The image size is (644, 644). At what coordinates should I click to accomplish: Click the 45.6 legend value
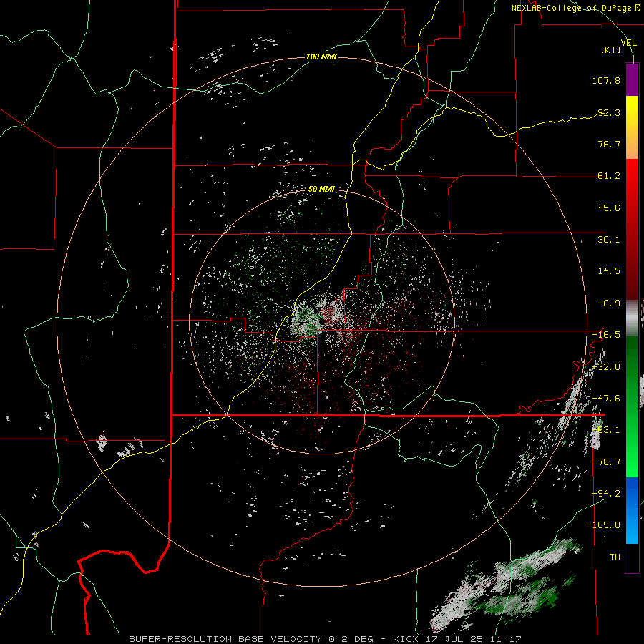[609, 208]
